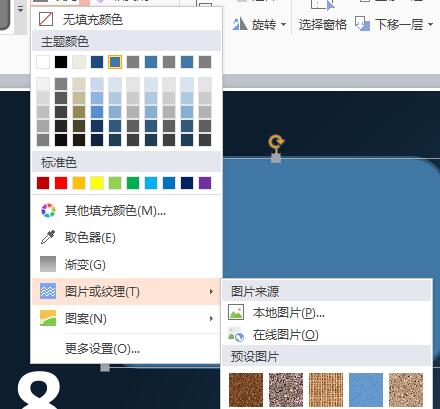Image resolution: width=440 pixels, height=409 pixels.
Task: Pick the light blue standard color
Action: [x=151, y=183]
